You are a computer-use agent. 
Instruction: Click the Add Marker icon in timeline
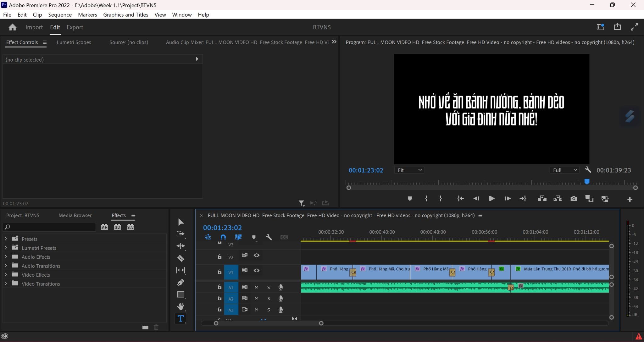(x=254, y=237)
